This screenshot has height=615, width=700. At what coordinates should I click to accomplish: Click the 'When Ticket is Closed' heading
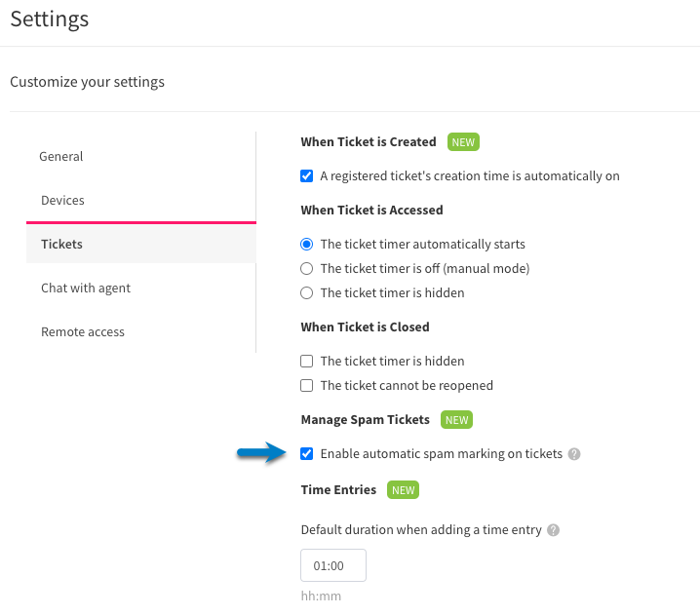coord(366,327)
